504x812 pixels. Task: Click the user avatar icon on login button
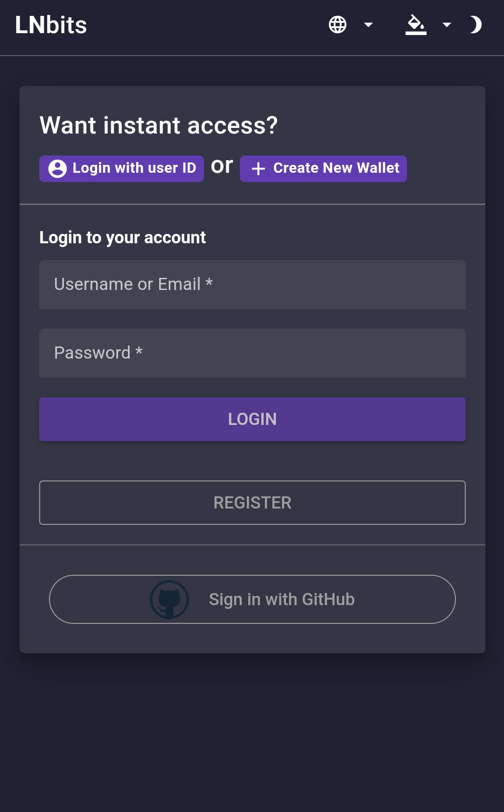(x=57, y=169)
